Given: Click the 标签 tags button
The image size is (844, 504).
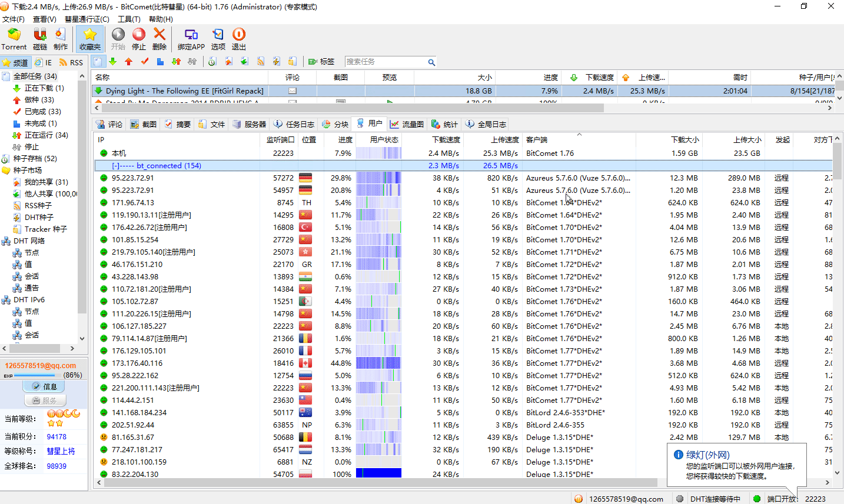Looking at the screenshot, I should pos(321,62).
